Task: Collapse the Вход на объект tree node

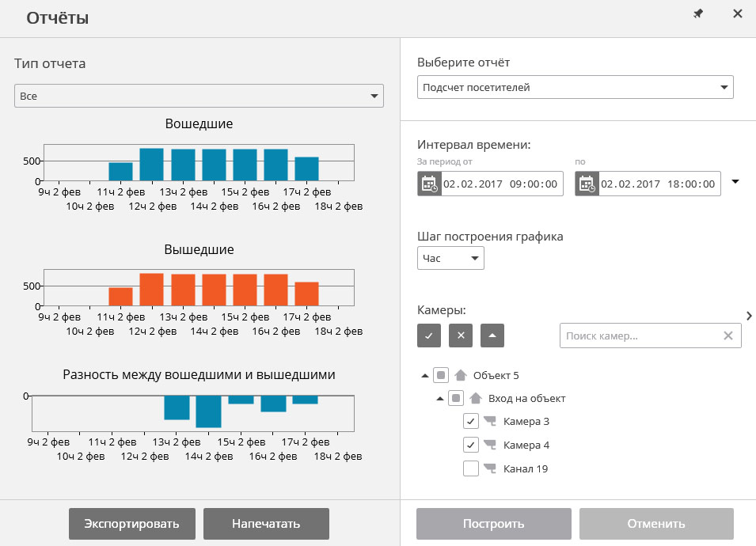Action: pyautogui.click(x=440, y=398)
